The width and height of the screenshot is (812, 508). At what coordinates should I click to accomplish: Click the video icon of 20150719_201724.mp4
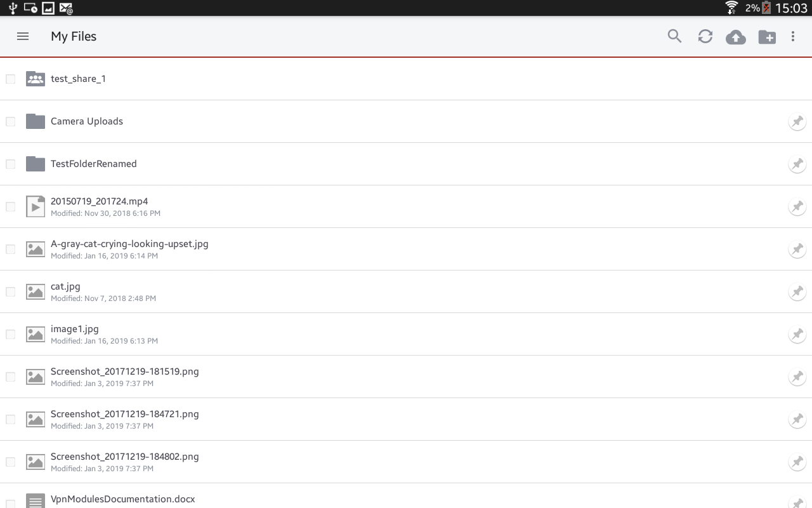click(36, 206)
